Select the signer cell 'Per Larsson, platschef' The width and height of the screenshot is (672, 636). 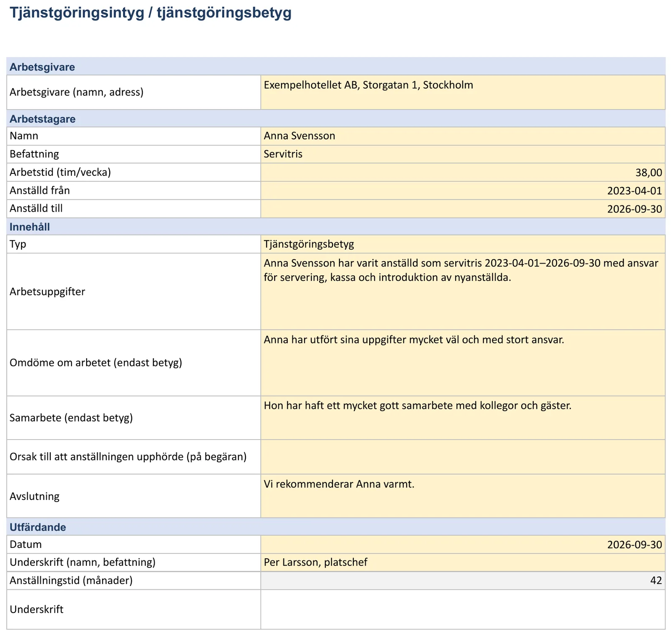point(463,562)
